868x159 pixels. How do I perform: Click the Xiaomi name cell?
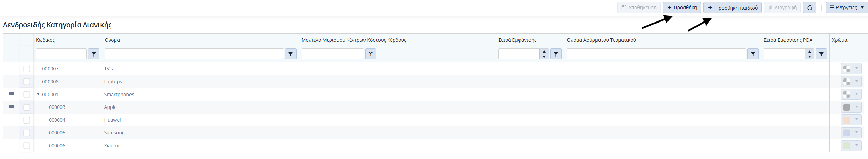click(x=201, y=146)
